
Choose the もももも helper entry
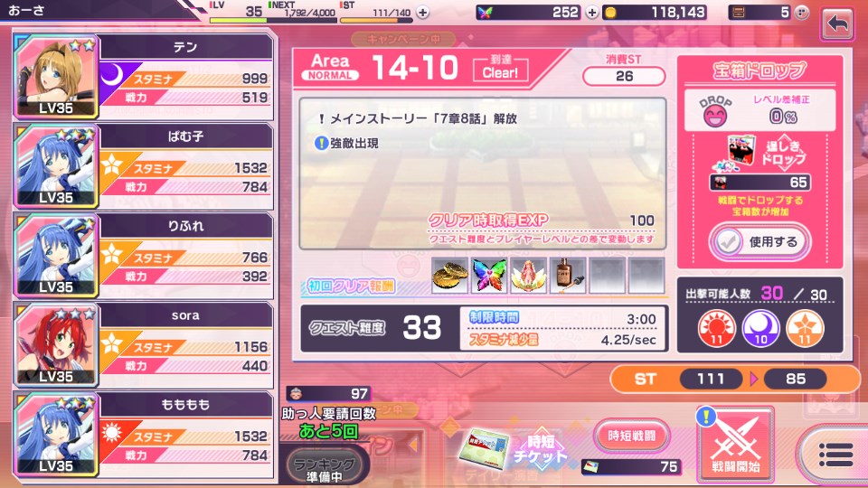click(144, 435)
